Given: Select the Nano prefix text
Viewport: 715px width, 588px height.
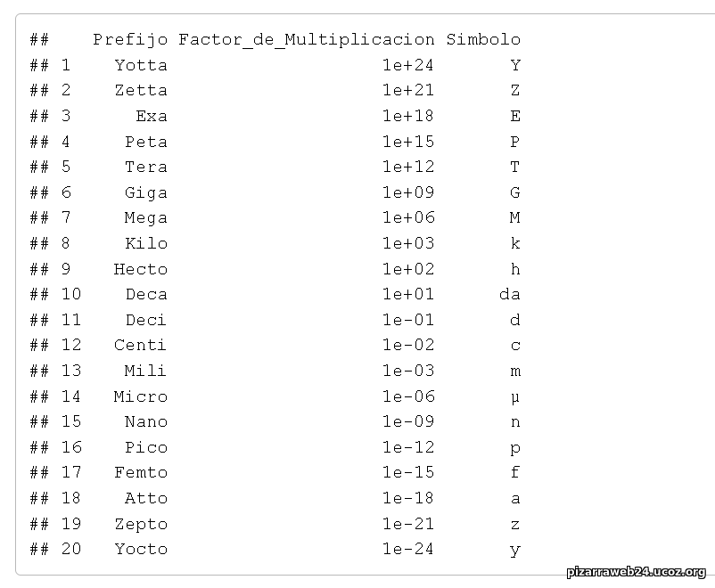Looking at the screenshot, I should click(145, 421).
